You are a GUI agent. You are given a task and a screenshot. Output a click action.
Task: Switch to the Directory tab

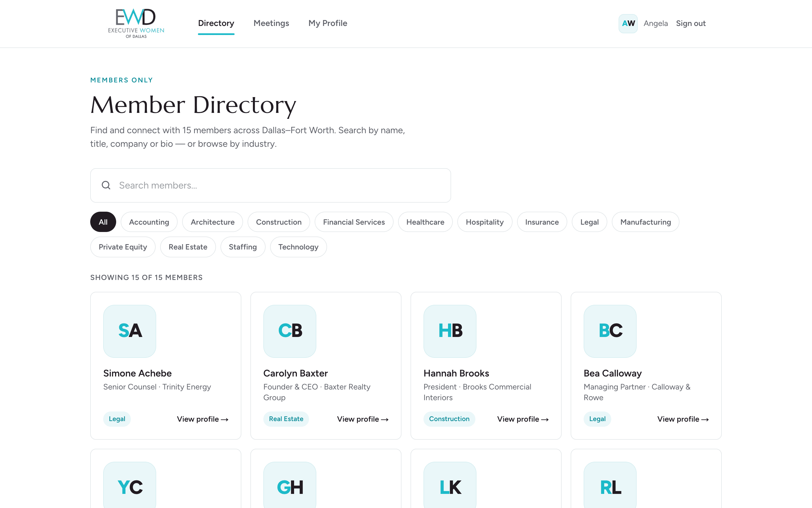(216, 23)
